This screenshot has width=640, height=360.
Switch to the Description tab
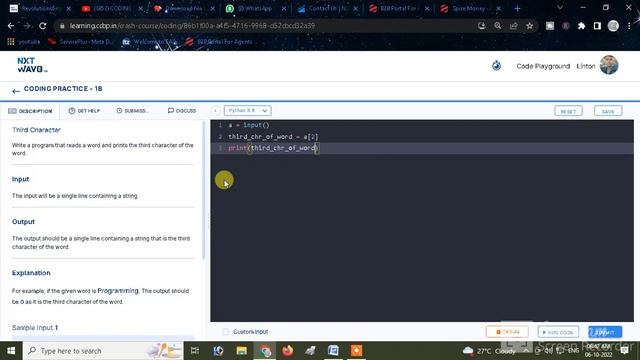[30, 111]
